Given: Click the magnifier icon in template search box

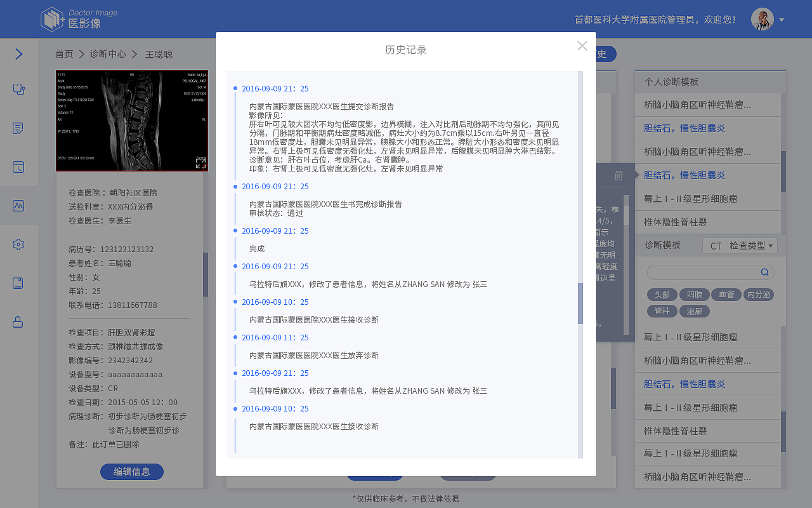Looking at the screenshot, I should (766, 271).
